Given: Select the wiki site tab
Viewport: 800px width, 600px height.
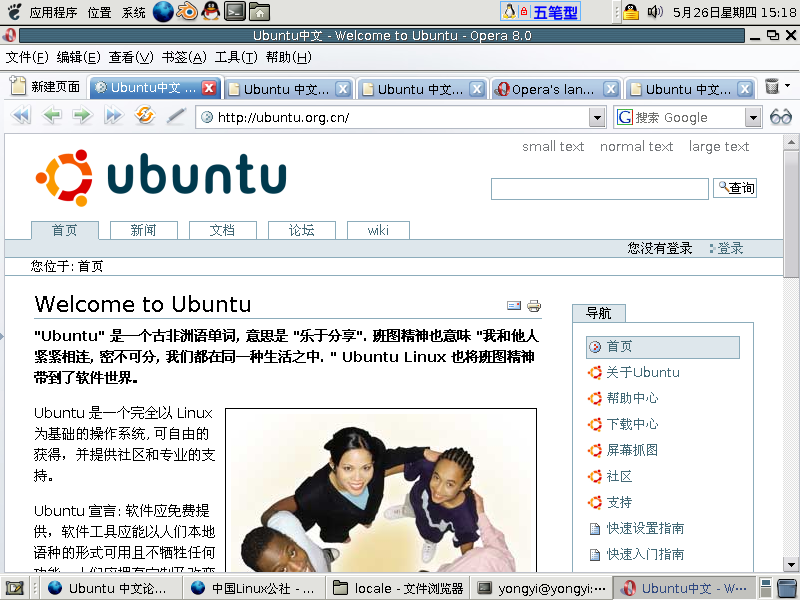Looking at the screenshot, I should 378,230.
